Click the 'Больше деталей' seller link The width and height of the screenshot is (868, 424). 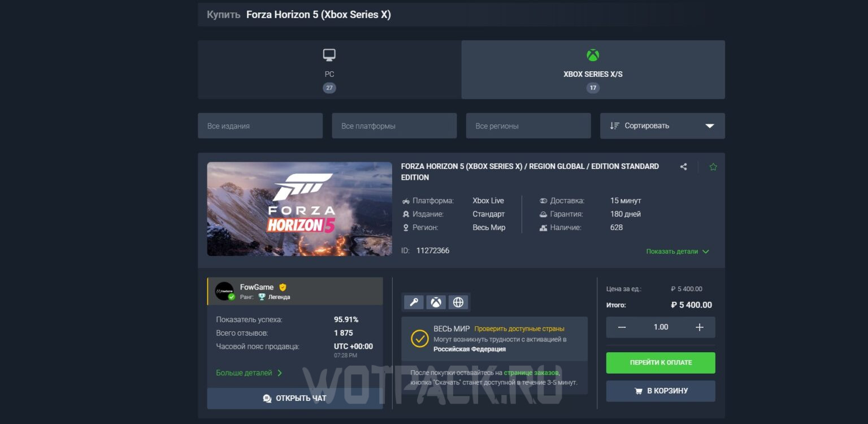(x=249, y=373)
